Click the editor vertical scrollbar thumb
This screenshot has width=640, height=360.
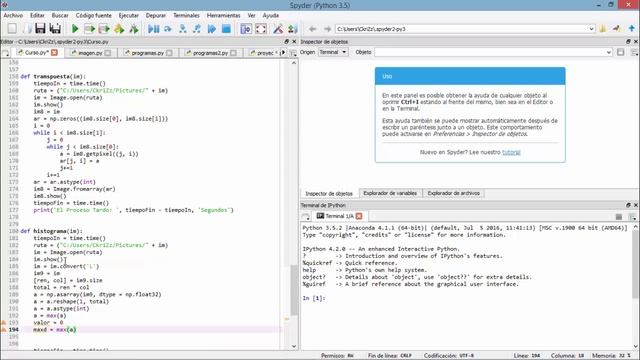[x=294, y=290]
